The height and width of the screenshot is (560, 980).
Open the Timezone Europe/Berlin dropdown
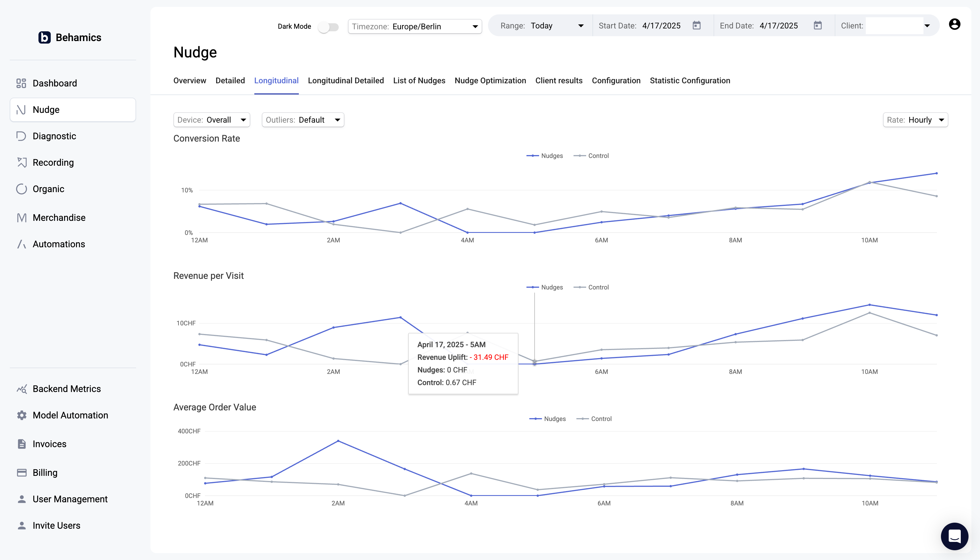pyautogui.click(x=415, y=26)
